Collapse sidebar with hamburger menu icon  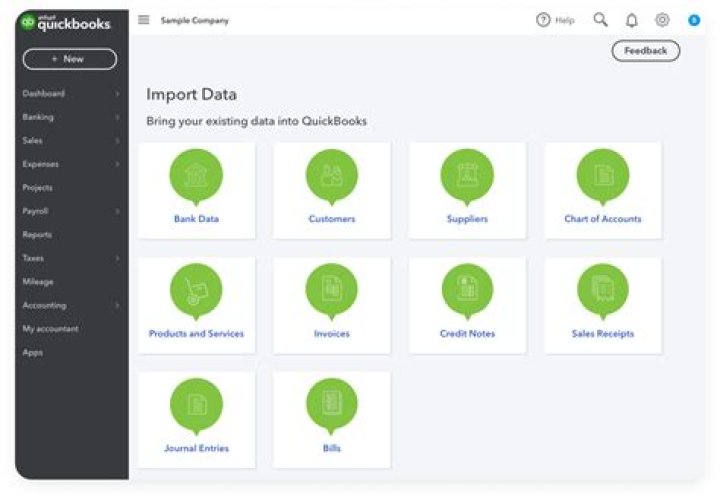(144, 20)
